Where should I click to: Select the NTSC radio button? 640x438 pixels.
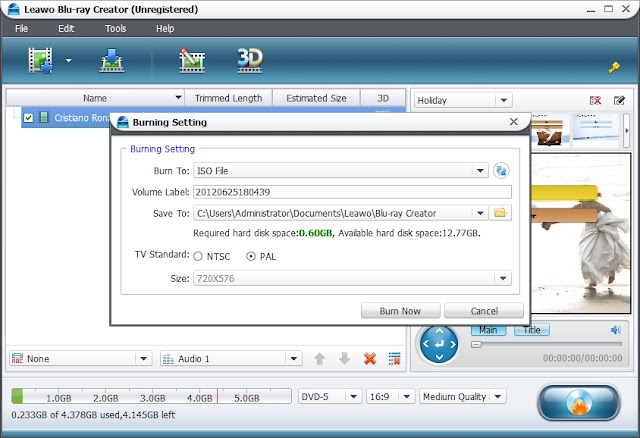198,256
